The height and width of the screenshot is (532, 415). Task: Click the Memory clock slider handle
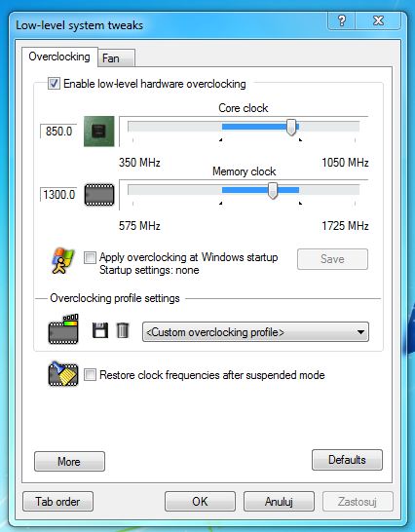(x=273, y=191)
